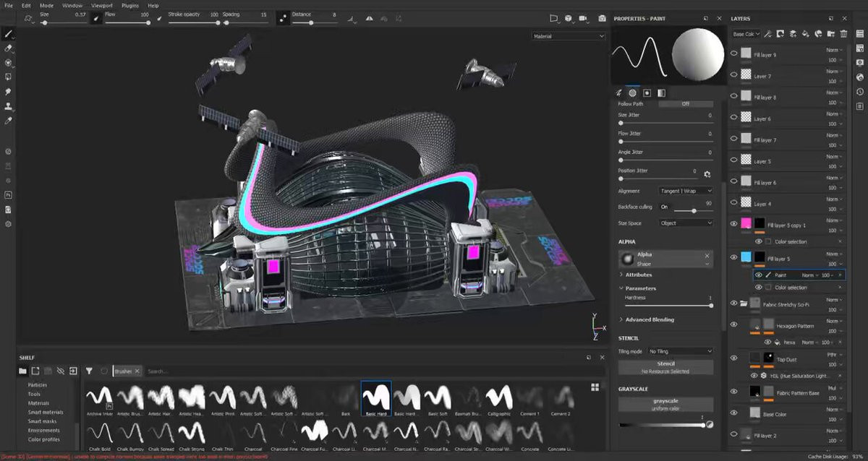Click the filter funnel icon in Shelf
The image size is (868, 461).
pos(89,371)
